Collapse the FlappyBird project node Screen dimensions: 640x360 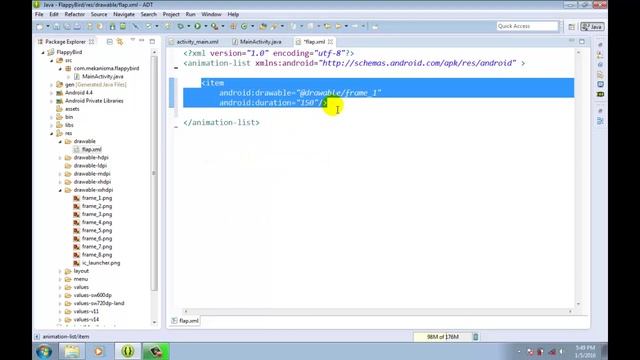(43, 52)
